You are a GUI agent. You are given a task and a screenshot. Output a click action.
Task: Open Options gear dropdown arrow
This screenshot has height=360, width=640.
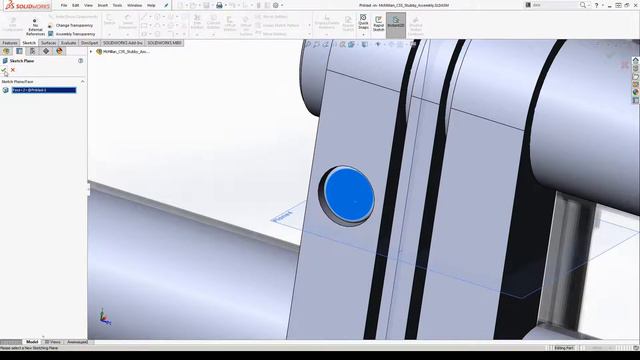pyautogui.click(x=282, y=5)
